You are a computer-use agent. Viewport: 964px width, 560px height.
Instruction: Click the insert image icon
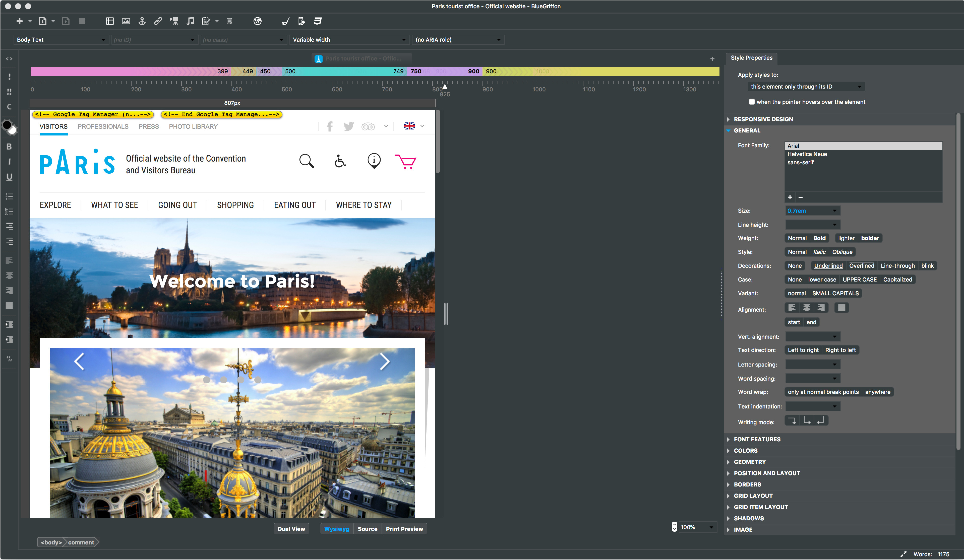[x=126, y=21]
